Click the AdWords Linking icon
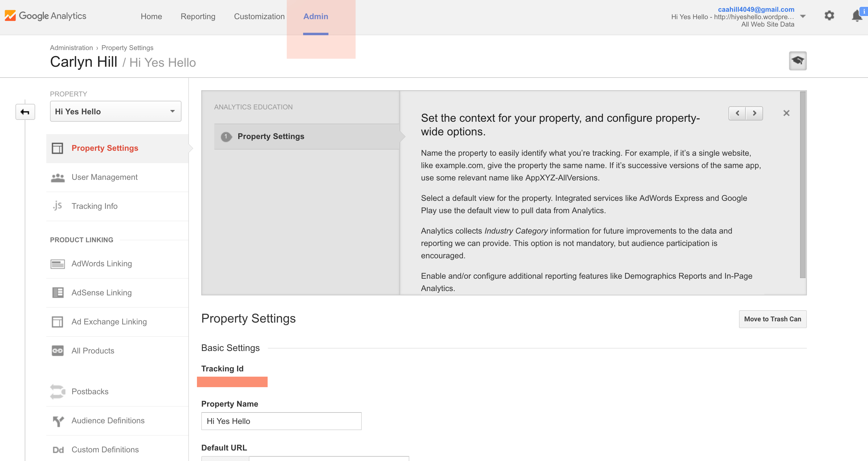The width and height of the screenshot is (868, 461). pyautogui.click(x=58, y=264)
